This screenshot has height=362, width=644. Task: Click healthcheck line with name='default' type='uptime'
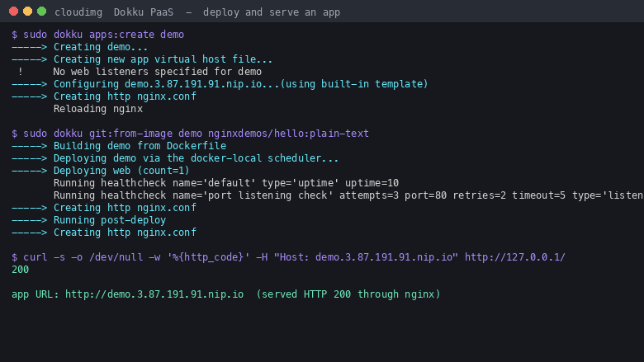tap(226, 183)
